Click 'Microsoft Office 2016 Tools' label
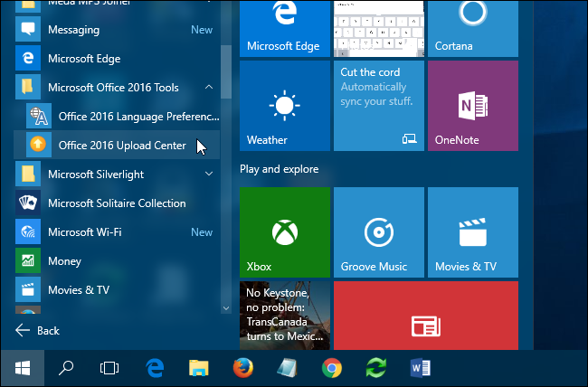Image resolution: width=588 pixels, height=387 pixels. [113, 88]
